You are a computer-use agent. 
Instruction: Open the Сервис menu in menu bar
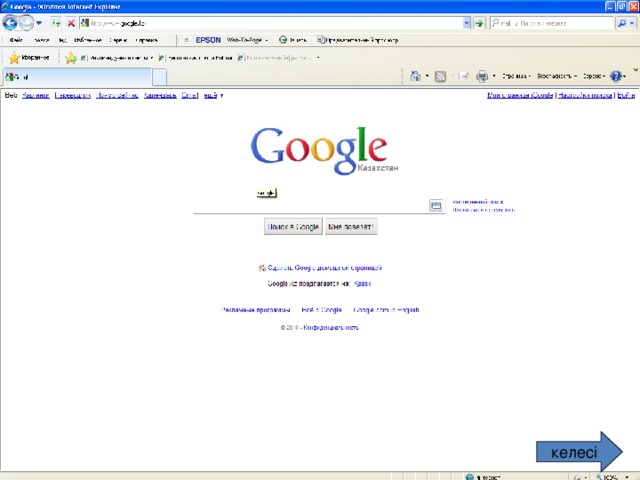point(118,40)
